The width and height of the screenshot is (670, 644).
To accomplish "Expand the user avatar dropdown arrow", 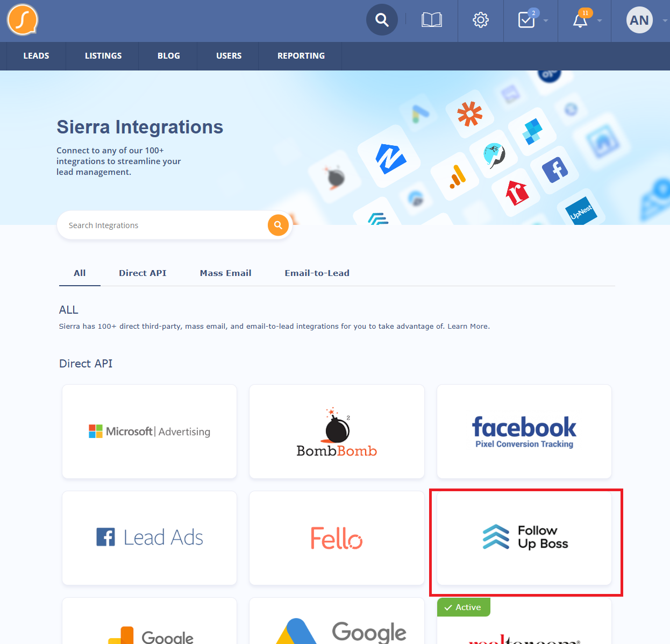I will (665, 21).
